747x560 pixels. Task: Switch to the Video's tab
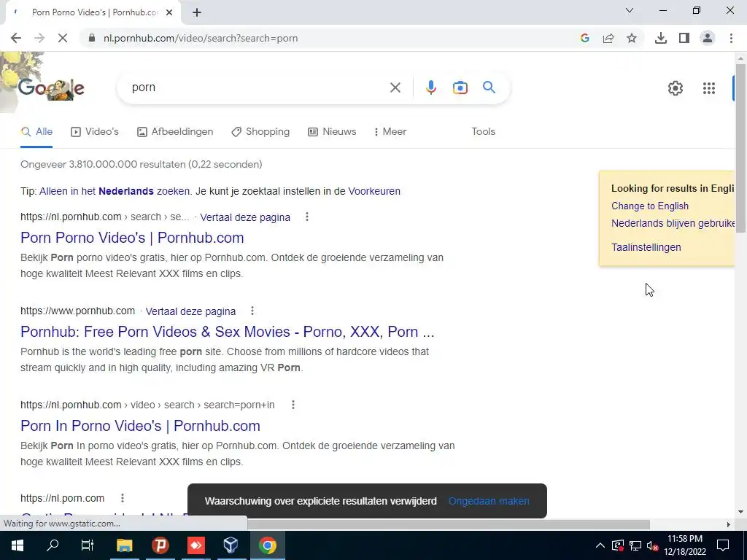point(95,131)
